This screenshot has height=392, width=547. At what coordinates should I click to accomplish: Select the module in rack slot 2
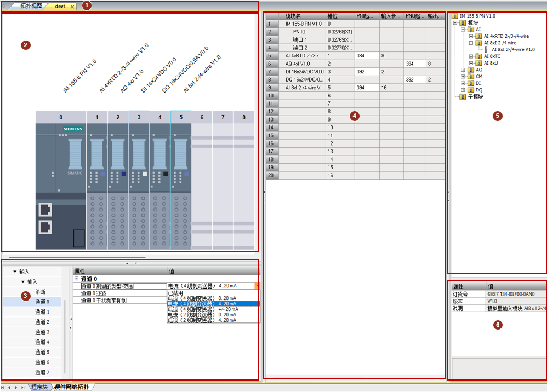118,186
